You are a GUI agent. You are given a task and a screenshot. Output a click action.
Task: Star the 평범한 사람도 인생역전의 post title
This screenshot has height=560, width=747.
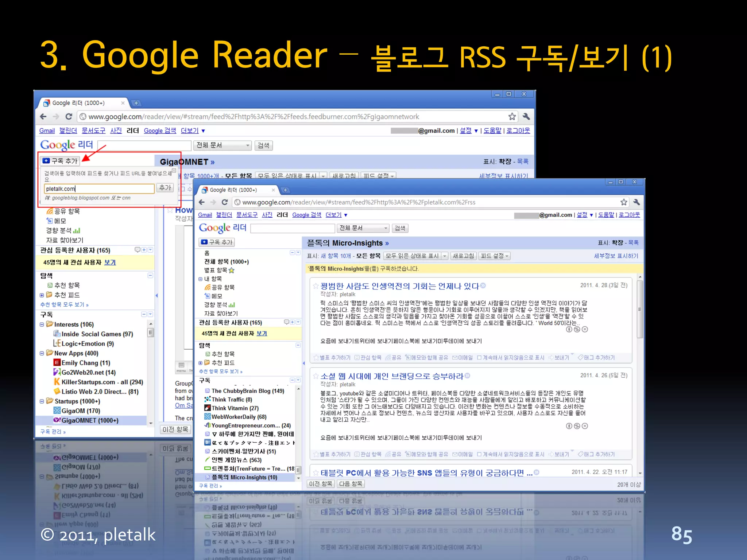(316, 286)
